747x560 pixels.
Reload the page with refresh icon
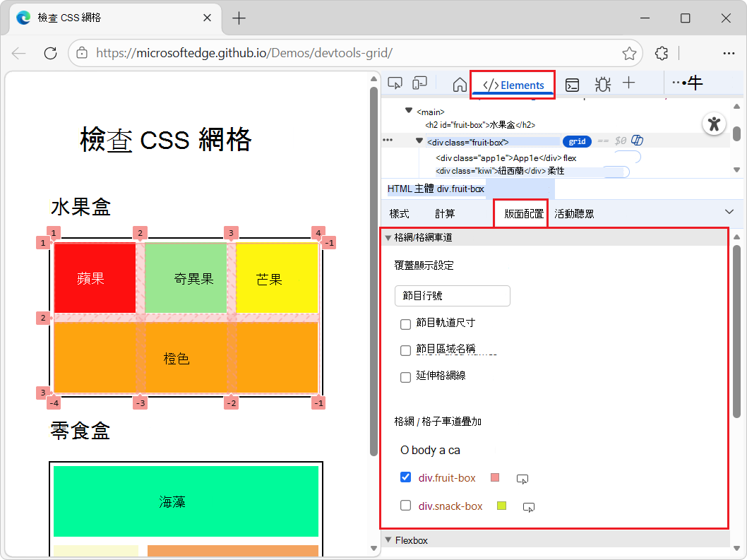click(51, 54)
